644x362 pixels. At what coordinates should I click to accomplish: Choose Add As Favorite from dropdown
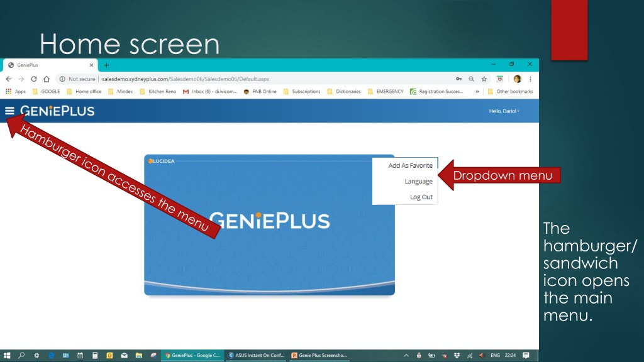tap(410, 165)
